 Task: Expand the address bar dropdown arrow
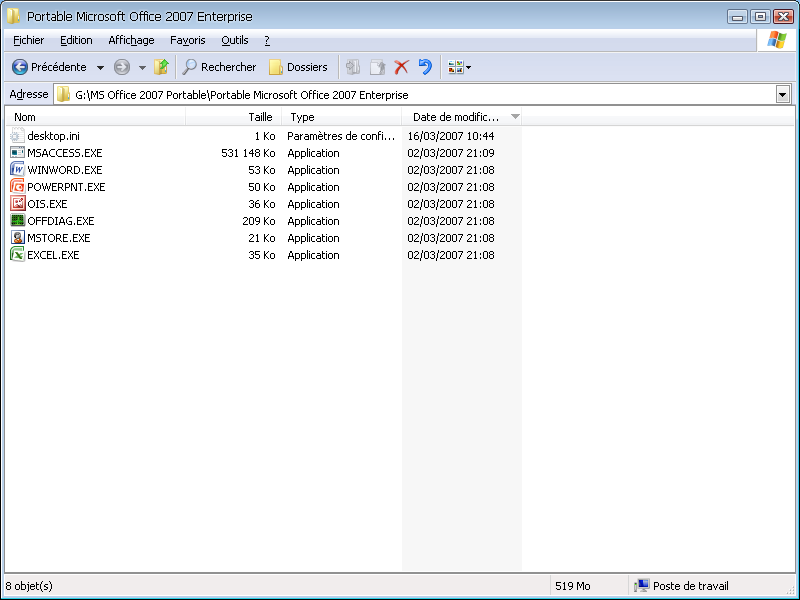(x=783, y=94)
